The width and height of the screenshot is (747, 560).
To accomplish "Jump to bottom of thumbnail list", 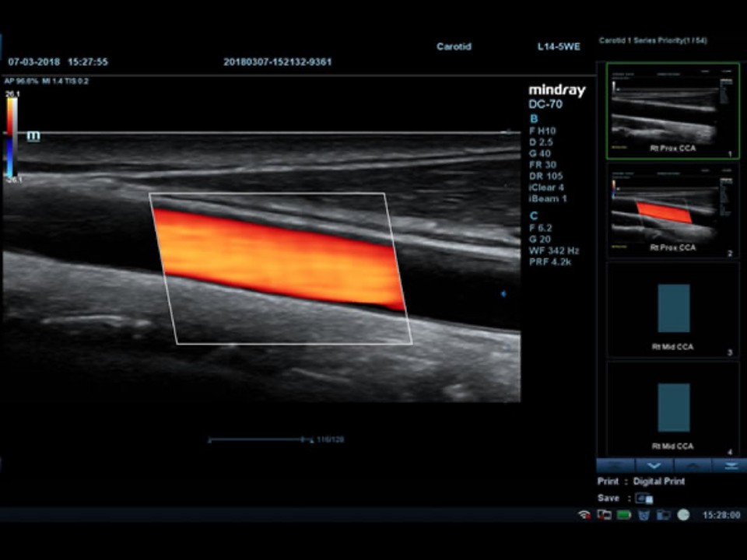I will pyautogui.click(x=729, y=465).
